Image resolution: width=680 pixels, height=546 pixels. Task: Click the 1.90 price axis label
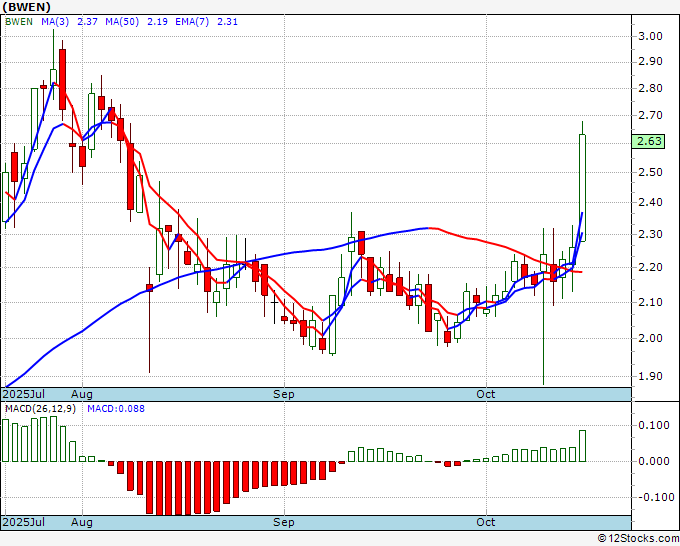pyautogui.click(x=650, y=377)
